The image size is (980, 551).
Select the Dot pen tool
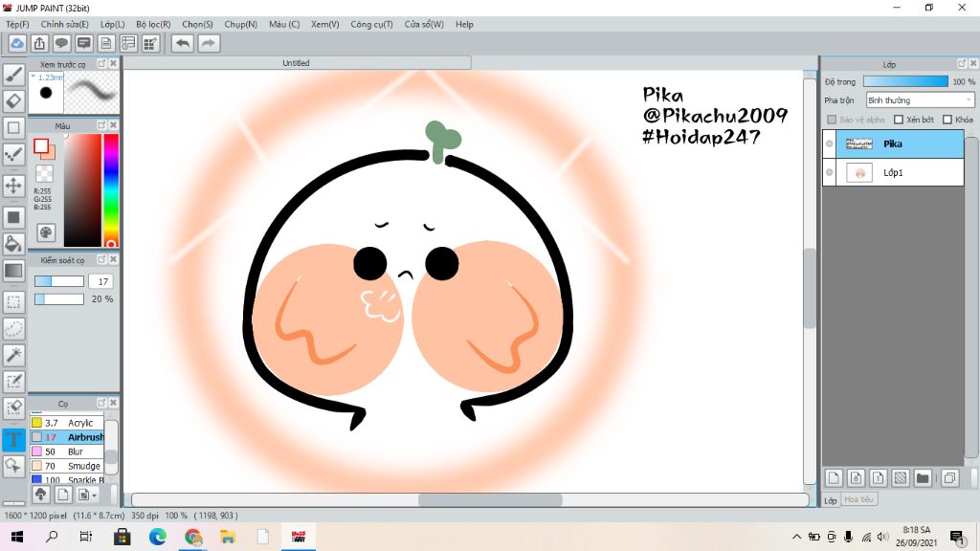[13, 154]
